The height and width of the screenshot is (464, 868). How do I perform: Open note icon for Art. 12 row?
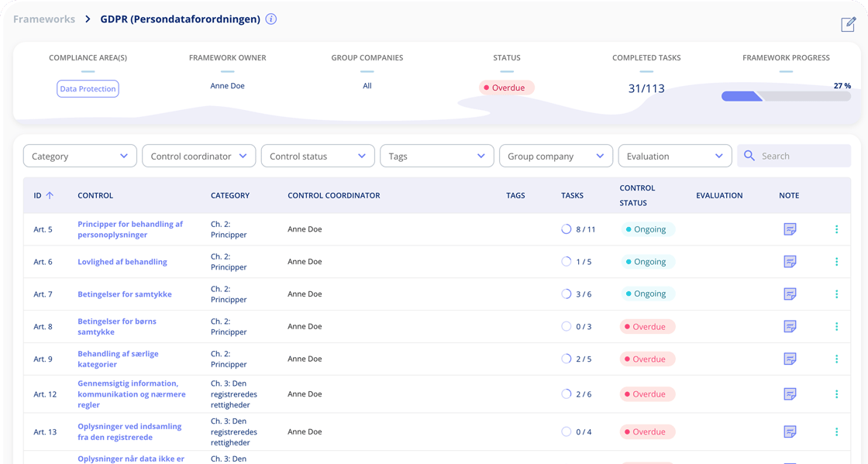(x=790, y=394)
